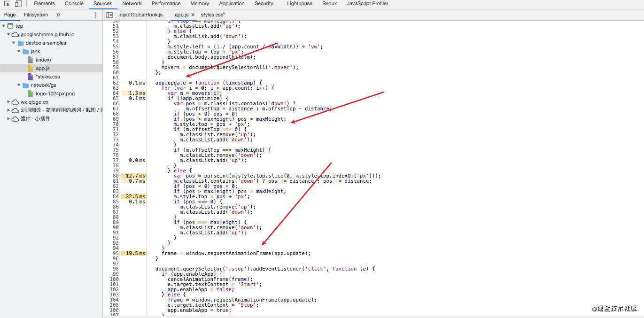Viewport: 644px width, 318px height.
Task: Switch to the Console panel tab
Action: click(x=74, y=4)
